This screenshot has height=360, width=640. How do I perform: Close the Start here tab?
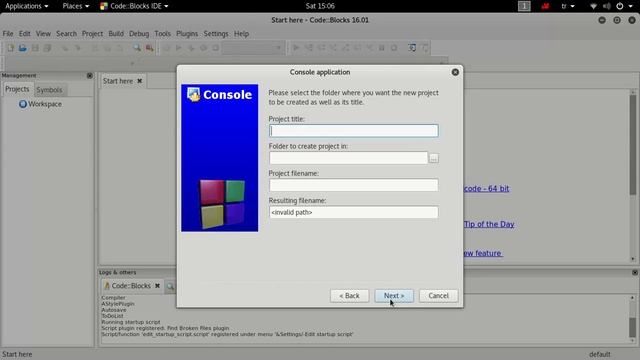click(140, 81)
